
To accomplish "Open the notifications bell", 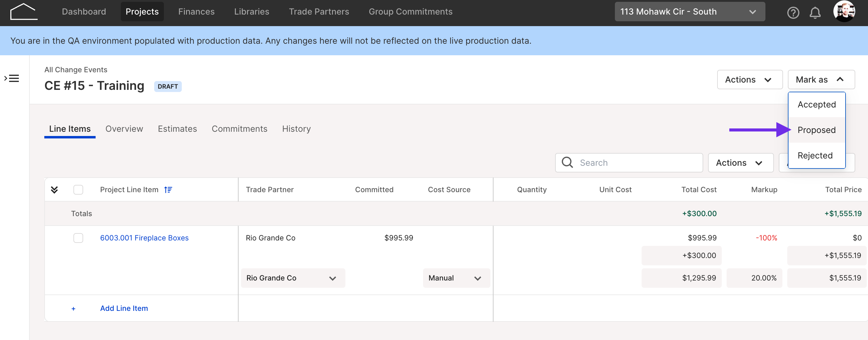I will [815, 13].
